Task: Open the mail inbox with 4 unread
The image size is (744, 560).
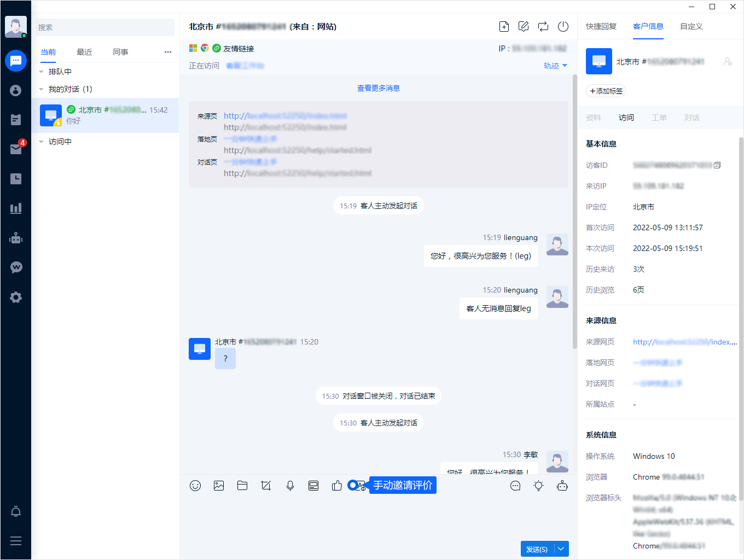Action: (16, 149)
